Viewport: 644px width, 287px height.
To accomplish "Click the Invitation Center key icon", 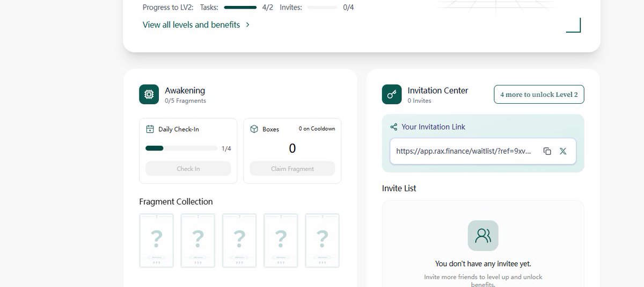I will point(392,94).
